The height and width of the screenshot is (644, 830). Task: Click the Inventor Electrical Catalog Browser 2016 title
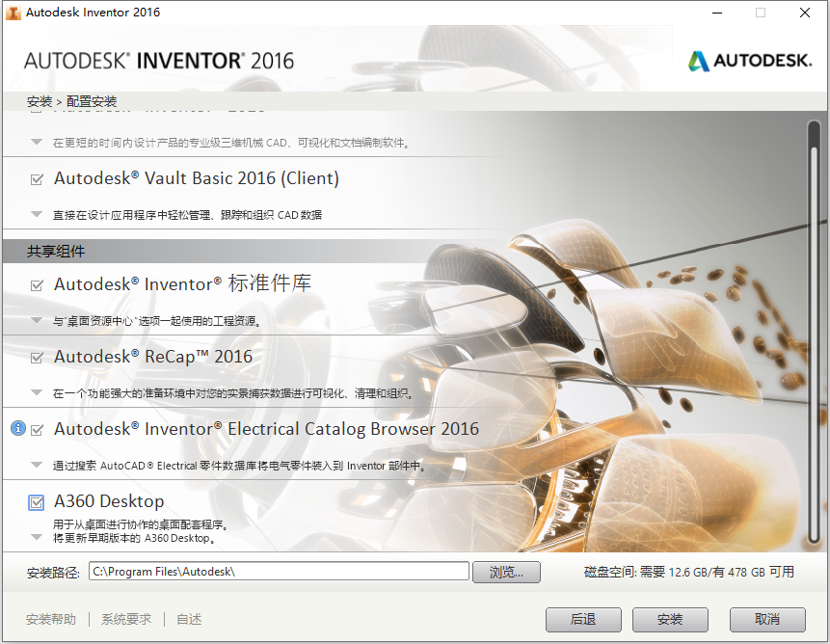(x=266, y=429)
